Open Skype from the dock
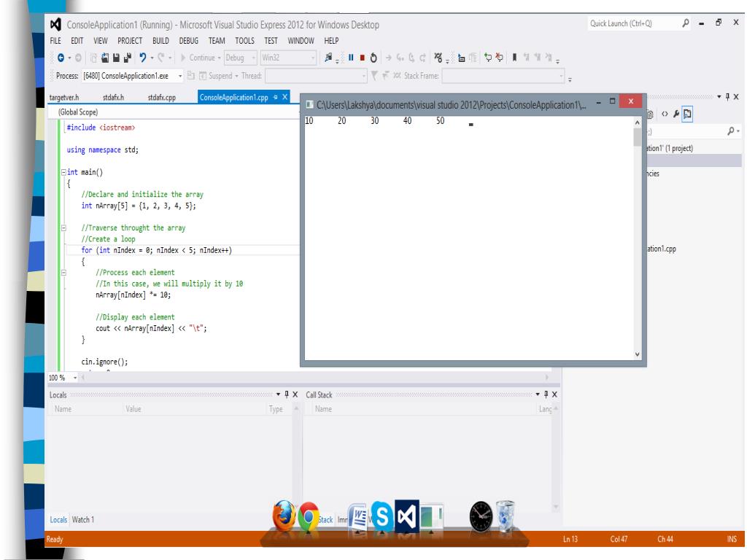 point(382,516)
